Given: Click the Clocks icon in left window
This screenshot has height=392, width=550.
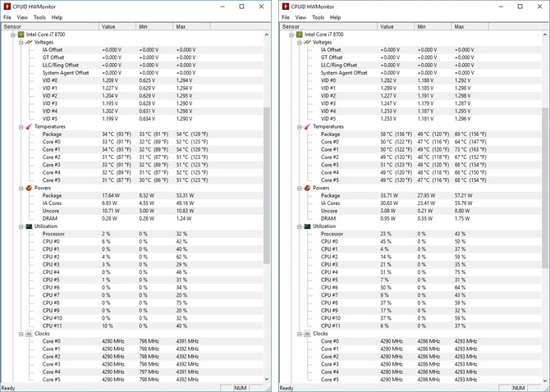Looking at the screenshot, I should tap(29, 334).
